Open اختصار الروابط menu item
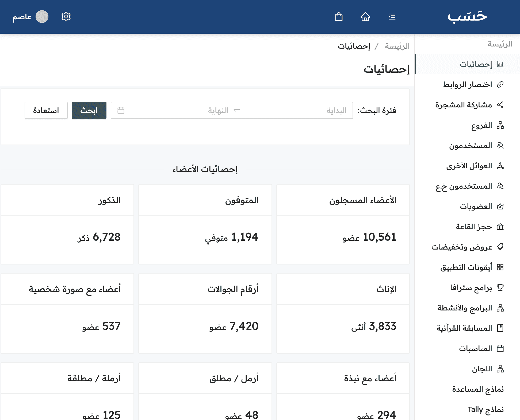The image size is (520, 420). pyautogui.click(x=468, y=85)
